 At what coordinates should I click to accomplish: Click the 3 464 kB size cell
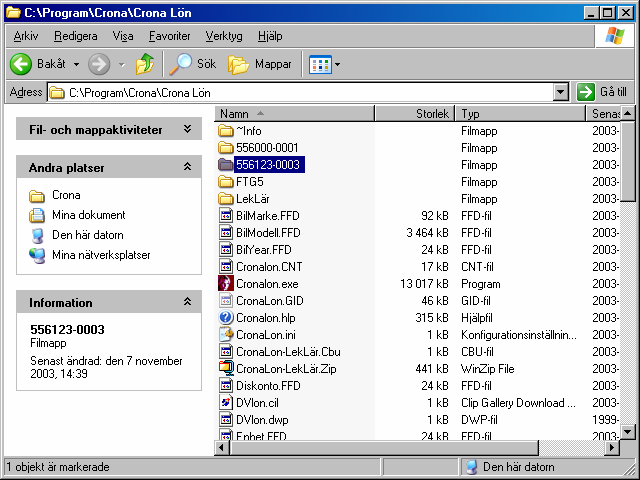click(x=427, y=233)
